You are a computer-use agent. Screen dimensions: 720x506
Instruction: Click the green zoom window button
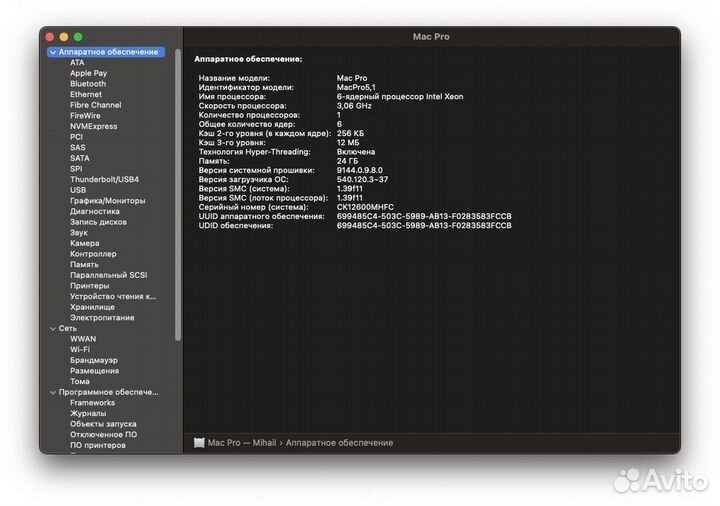point(78,37)
